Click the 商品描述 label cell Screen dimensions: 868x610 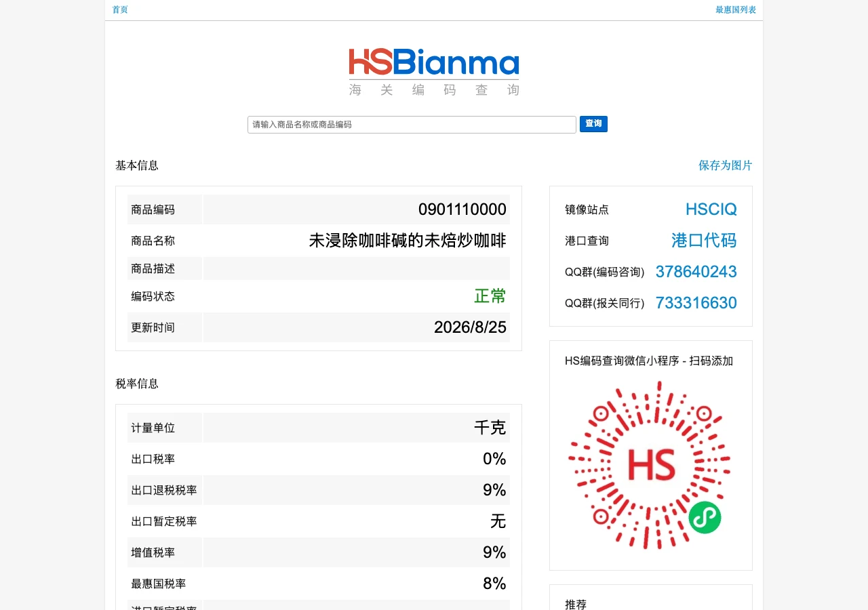click(165, 268)
